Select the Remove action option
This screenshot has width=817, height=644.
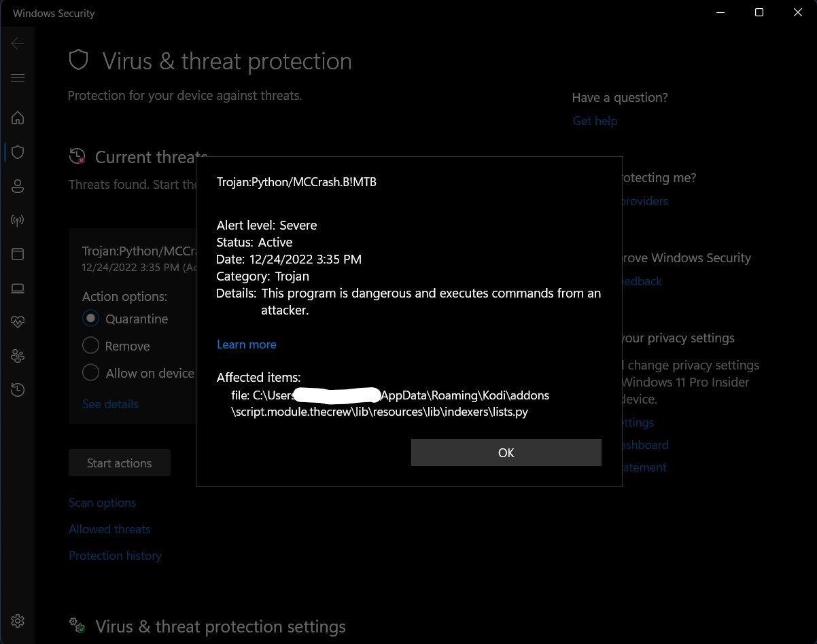[x=89, y=346]
